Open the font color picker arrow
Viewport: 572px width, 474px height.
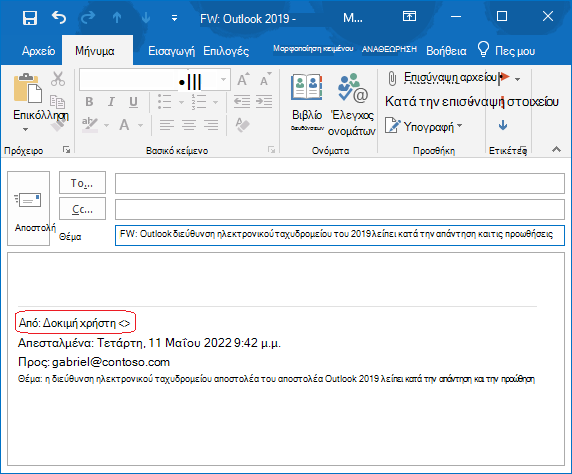coord(140,125)
